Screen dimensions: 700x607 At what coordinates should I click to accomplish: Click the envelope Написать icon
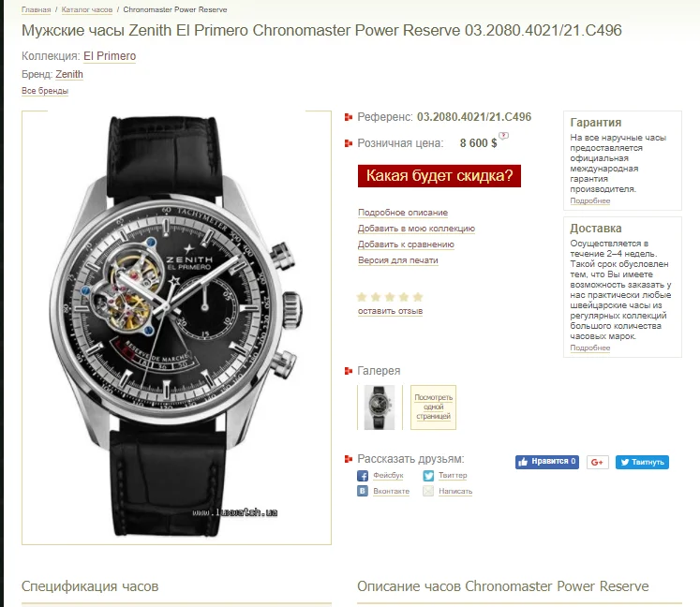click(x=428, y=491)
